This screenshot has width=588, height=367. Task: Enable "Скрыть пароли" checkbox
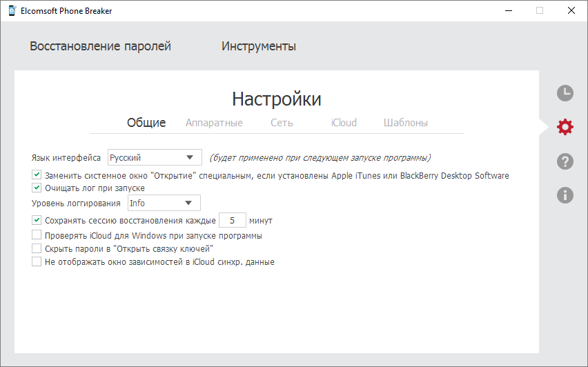(x=37, y=248)
